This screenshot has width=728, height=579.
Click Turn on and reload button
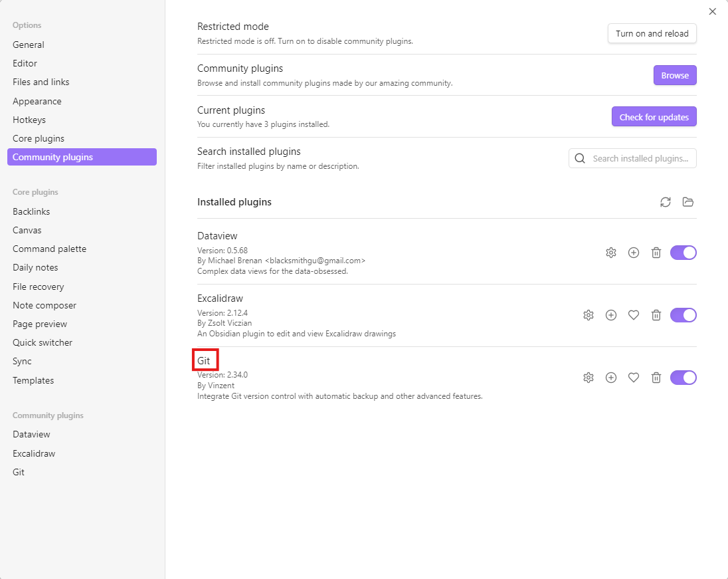coord(652,33)
